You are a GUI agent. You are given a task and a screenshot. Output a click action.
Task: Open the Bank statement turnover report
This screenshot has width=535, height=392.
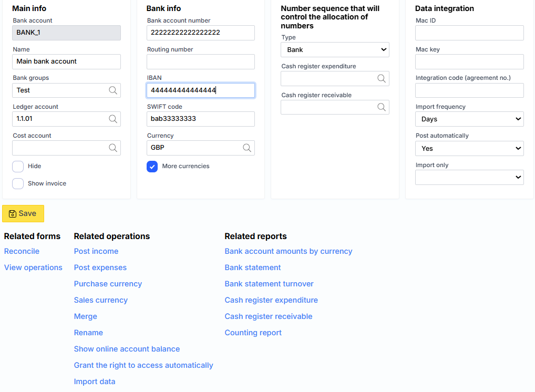[x=269, y=284]
